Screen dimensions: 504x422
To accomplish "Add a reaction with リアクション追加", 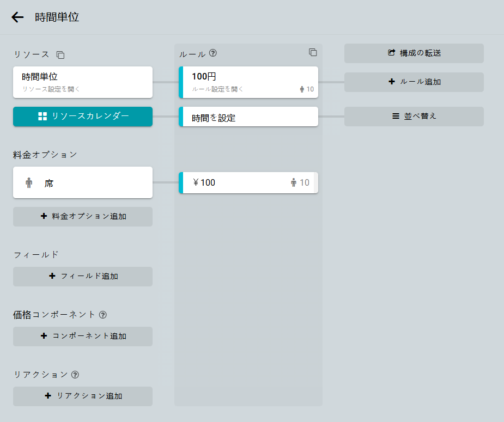I will 82,396.
